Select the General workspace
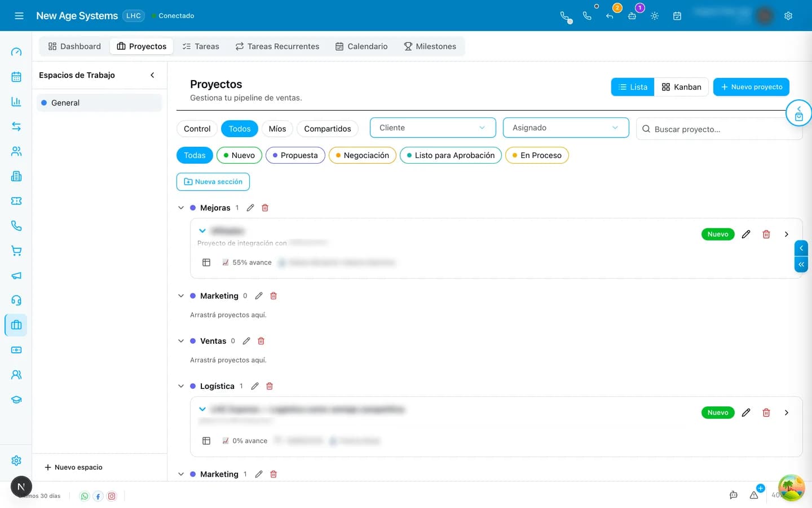Screen dimensions: 812x508 99,103
